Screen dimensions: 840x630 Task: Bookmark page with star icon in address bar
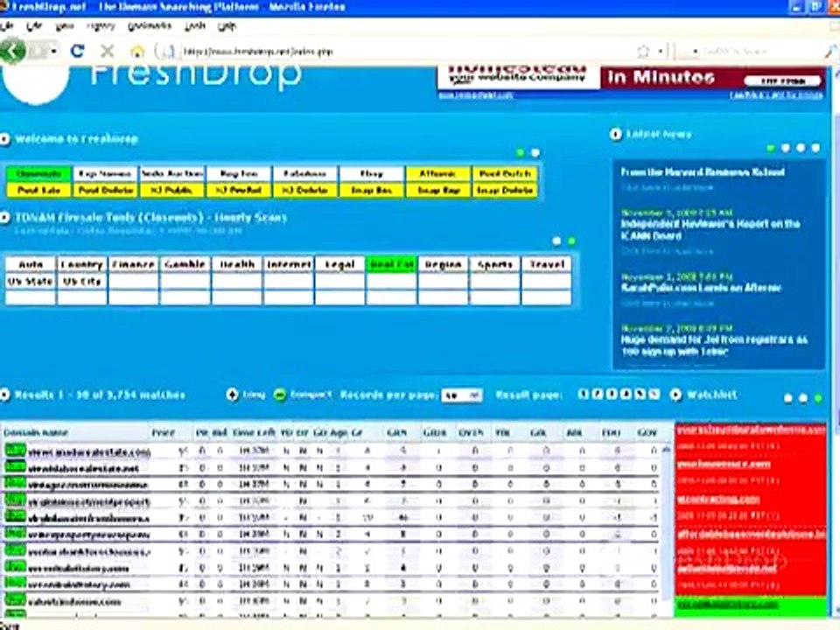click(643, 52)
